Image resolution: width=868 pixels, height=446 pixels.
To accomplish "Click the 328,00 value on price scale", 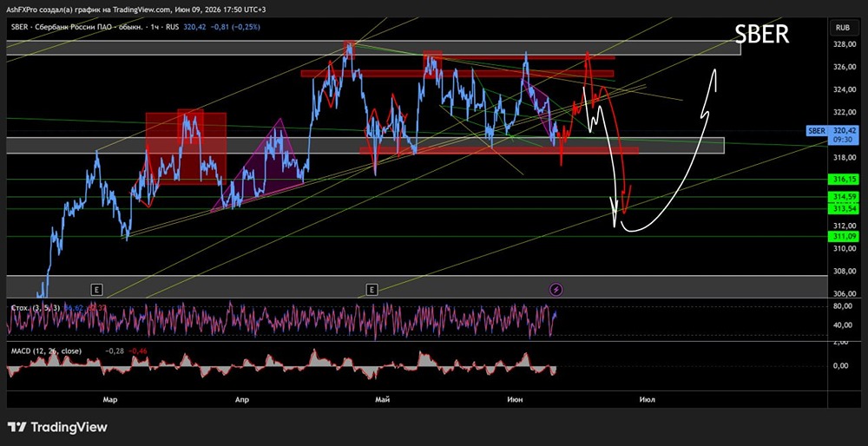I will click(x=843, y=44).
